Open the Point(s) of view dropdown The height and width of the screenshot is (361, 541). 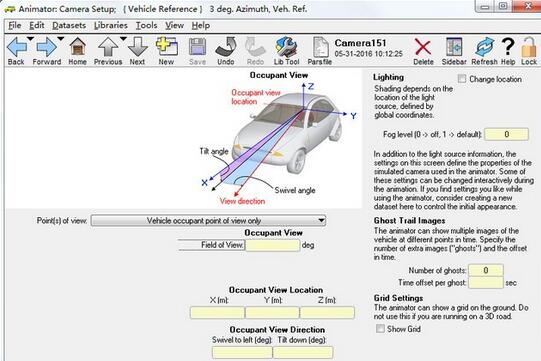click(208, 221)
